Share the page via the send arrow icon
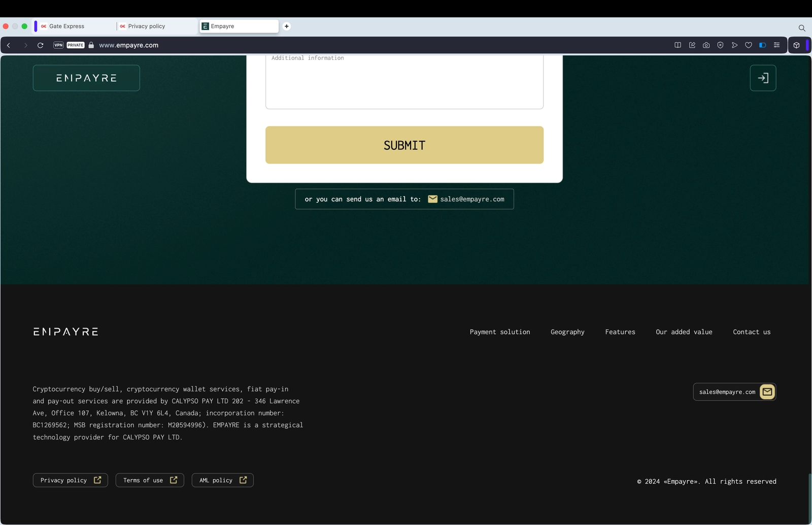The height and width of the screenshot is (525, 812). (x=734, y=45)
